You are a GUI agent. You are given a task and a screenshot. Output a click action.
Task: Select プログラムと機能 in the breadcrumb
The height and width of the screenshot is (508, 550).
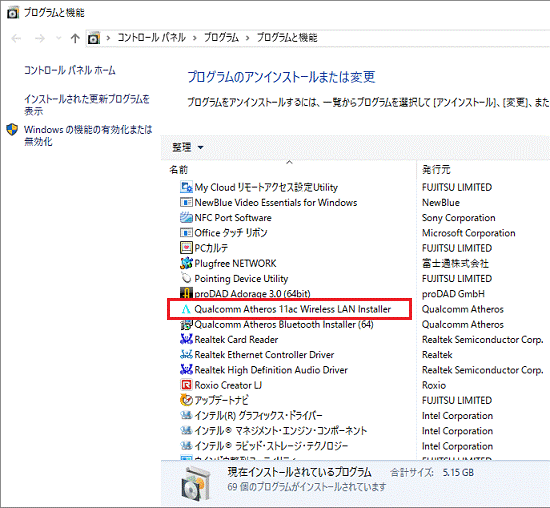click(x=287, y=38)
